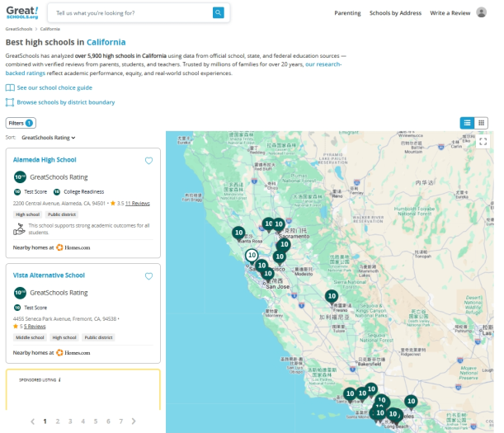
Task: Click Vista Alternative School's GreatSchools Rating 10 badge
Action: pyautogui.click(x=20, y=293)
